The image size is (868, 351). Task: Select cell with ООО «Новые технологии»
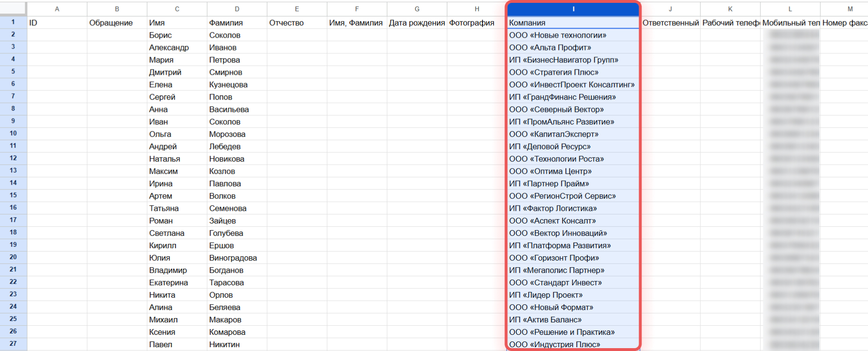pyautogui.click(x=573, y=35)
